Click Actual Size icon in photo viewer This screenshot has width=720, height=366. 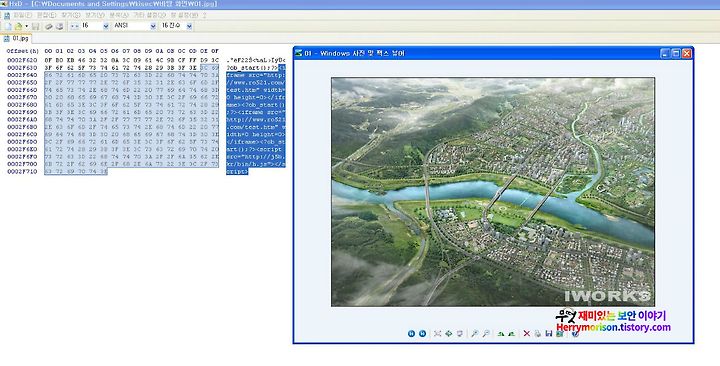point(449,333)
